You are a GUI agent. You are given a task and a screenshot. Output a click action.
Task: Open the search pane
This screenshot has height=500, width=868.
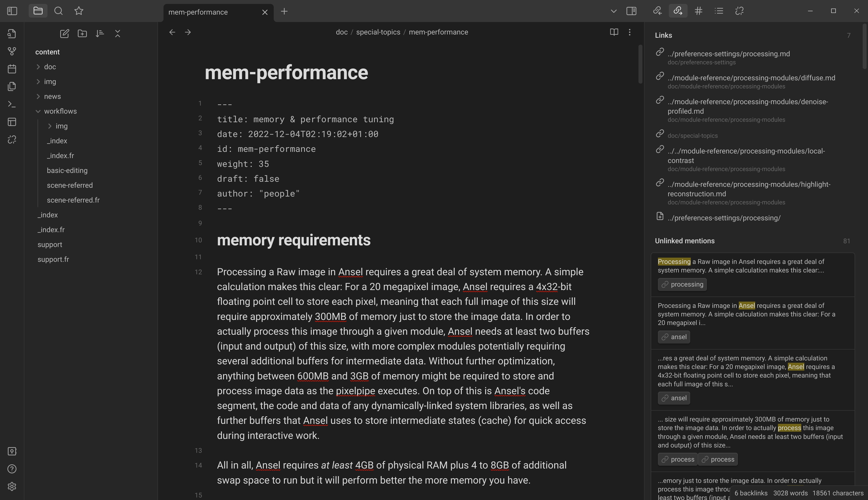pyautogui.click(x=58, y=11)
